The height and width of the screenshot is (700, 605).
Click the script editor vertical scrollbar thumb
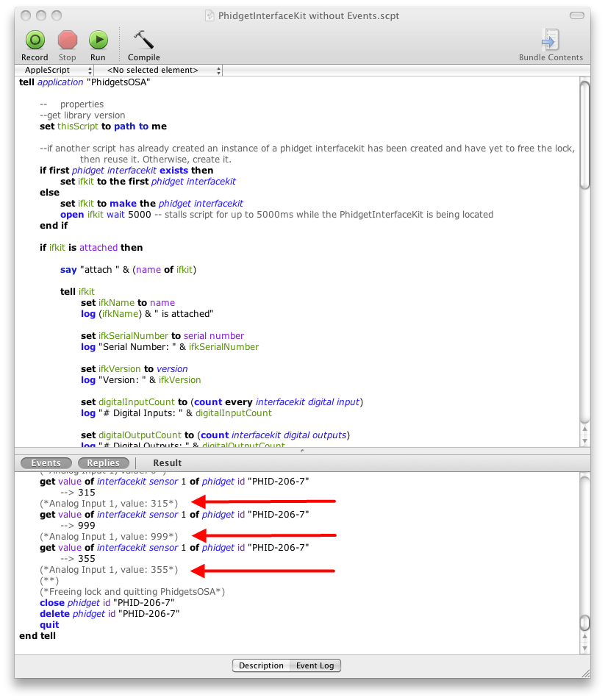(584, 135)
